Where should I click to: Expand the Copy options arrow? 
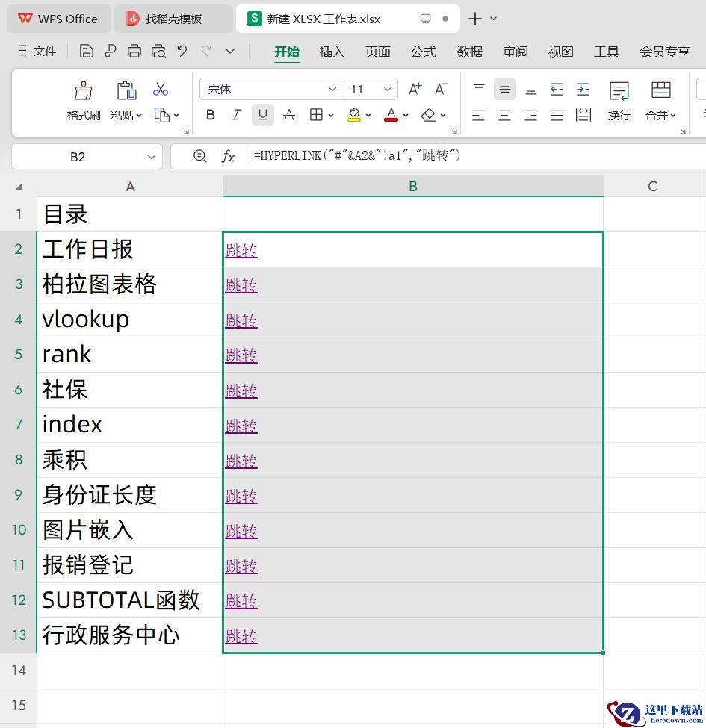click(x=176, y=115)
